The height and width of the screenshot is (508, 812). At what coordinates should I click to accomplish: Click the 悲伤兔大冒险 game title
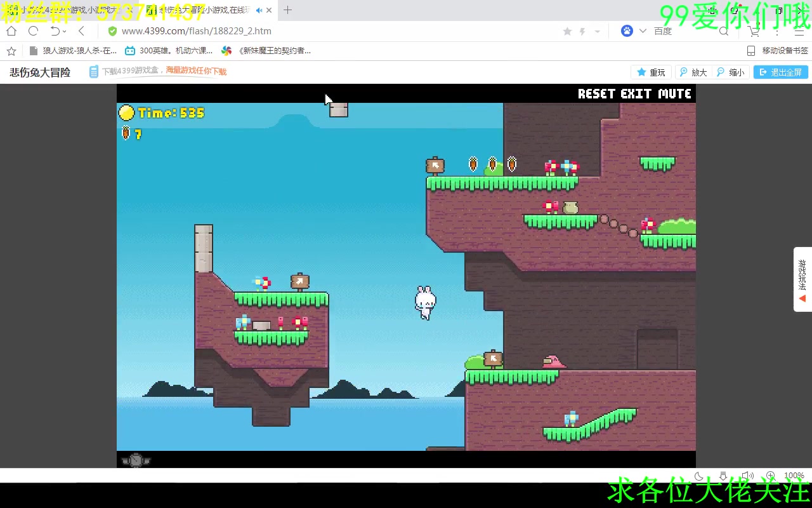40,72
